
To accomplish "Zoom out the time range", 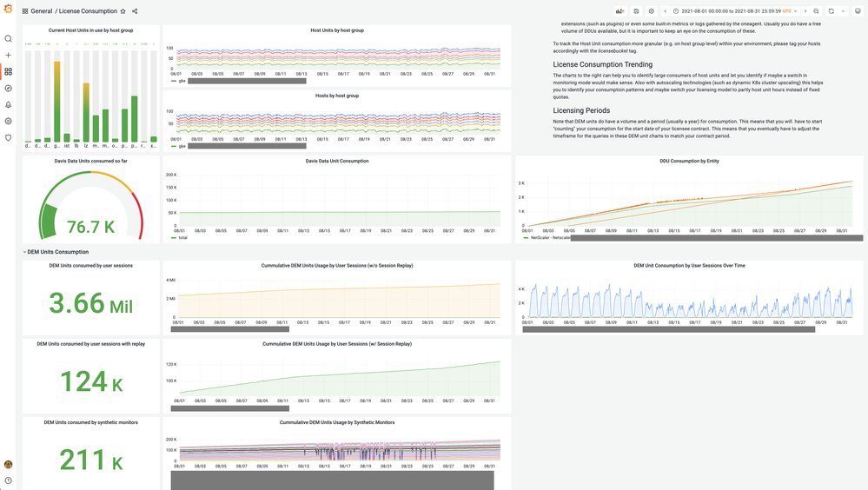I will [x=816, y=11].
